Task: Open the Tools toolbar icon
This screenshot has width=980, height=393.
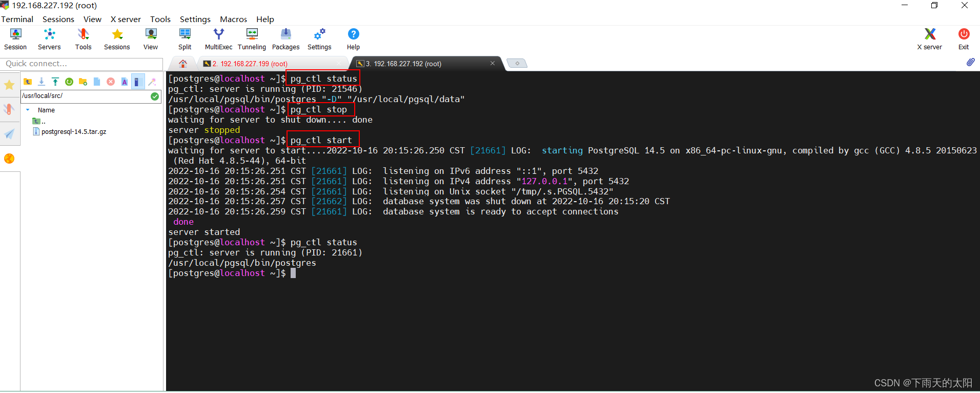Action: click(x=83, y=40)
